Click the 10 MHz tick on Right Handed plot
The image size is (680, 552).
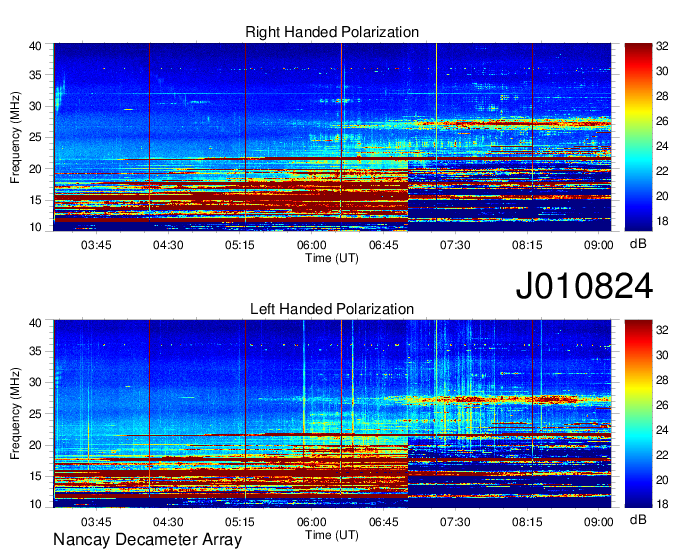[35, 227]
